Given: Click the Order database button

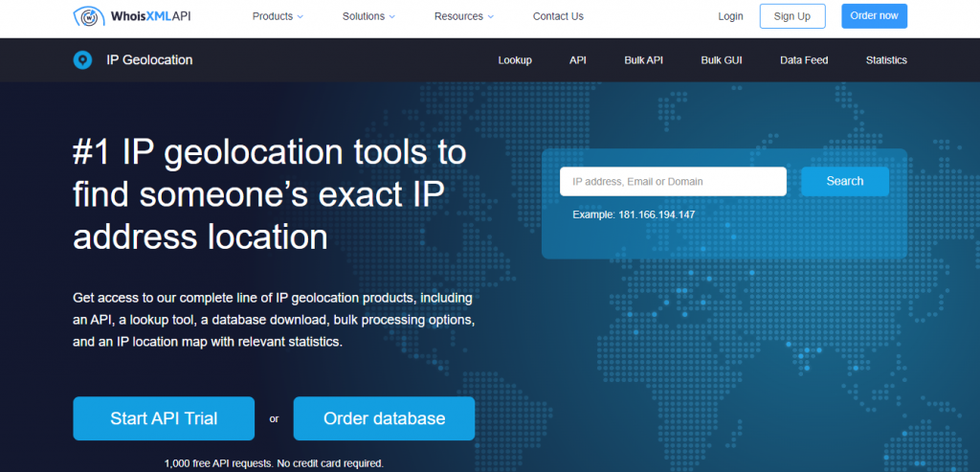Looking at the screenshot, I should [x=384, y=418].
